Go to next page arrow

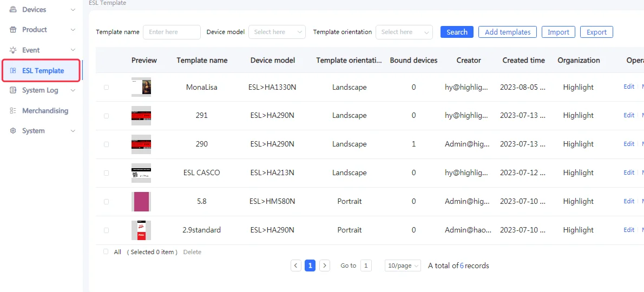[x=325, y=266]
